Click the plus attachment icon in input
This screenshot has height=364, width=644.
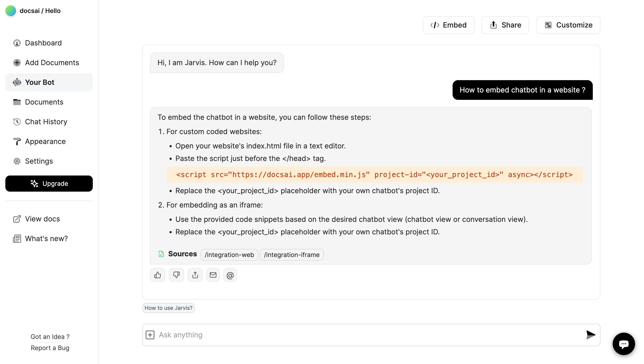[x=150, y=335]
